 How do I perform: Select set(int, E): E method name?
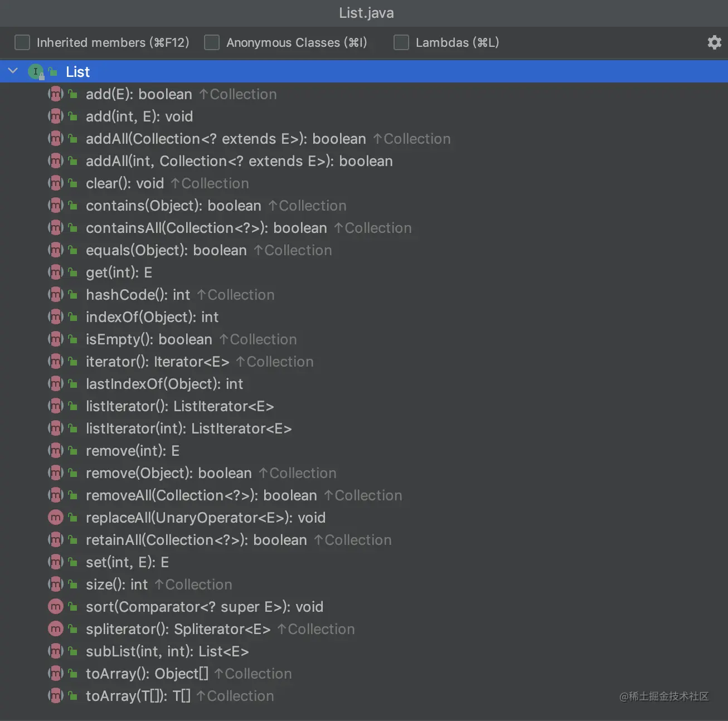coord(127,562)
